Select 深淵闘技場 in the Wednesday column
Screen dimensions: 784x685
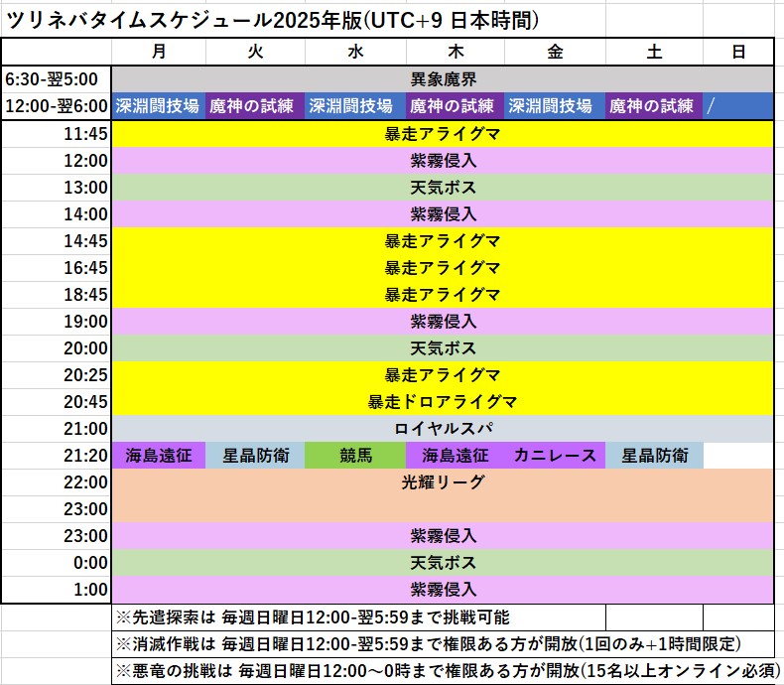[355, 106]
